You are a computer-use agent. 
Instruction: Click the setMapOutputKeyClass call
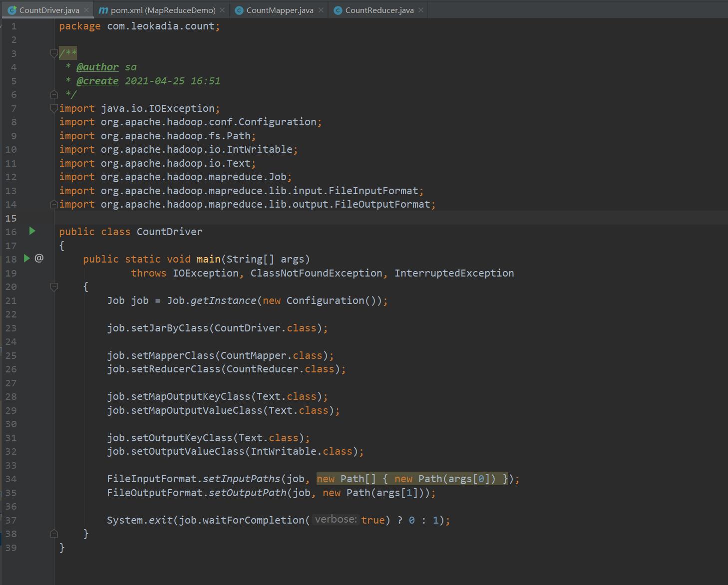(x=191, y=396)
